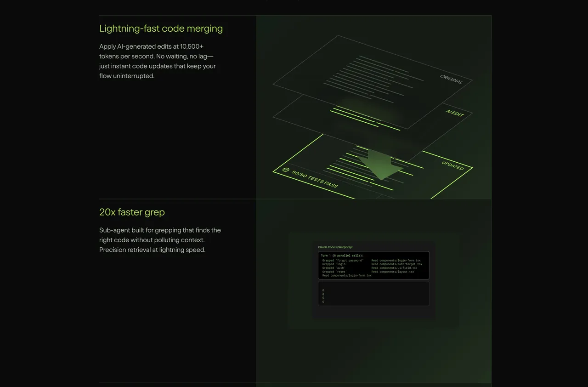Click the "50/50 TESTS PASS" label
The width and height of the screenshot is (588, 387).
coord(315,179)
